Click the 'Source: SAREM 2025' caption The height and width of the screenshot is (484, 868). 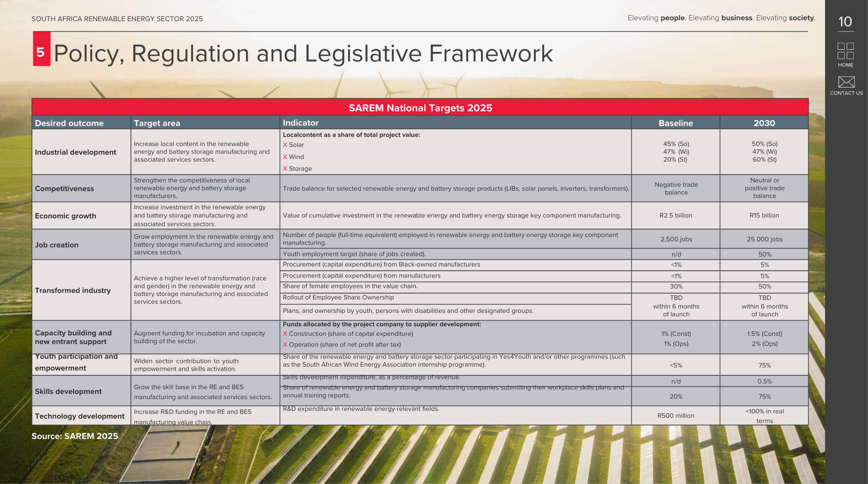(x=75, y=436)
